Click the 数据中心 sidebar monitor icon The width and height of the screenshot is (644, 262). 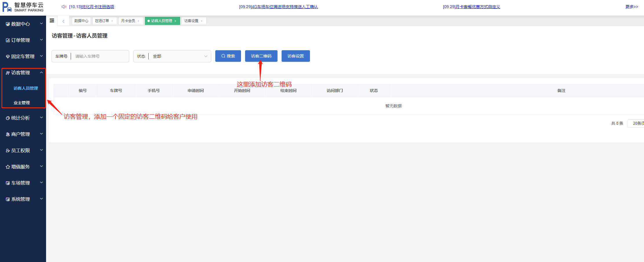(x=8, y=24)
